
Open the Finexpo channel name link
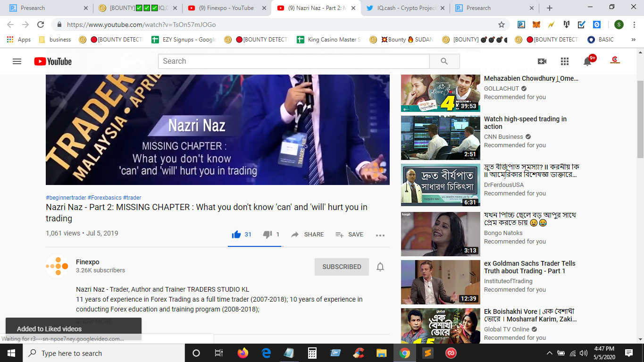pyautogui.click(x=88, y=262)
